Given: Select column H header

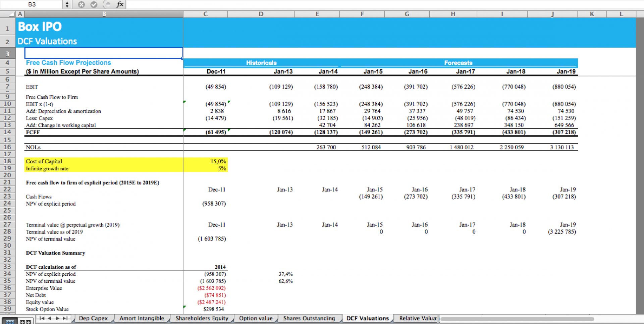Looking at the screenshot, I should pyautogui.click(x=453, y=14).
